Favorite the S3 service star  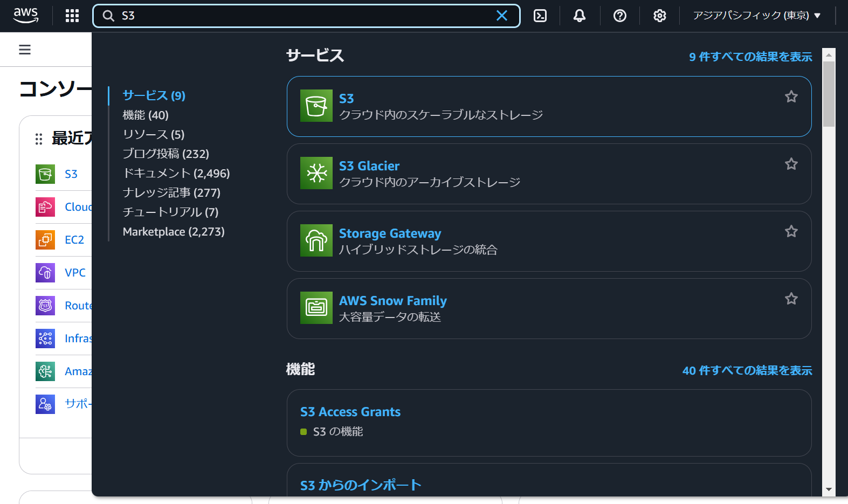coord(791,96)
